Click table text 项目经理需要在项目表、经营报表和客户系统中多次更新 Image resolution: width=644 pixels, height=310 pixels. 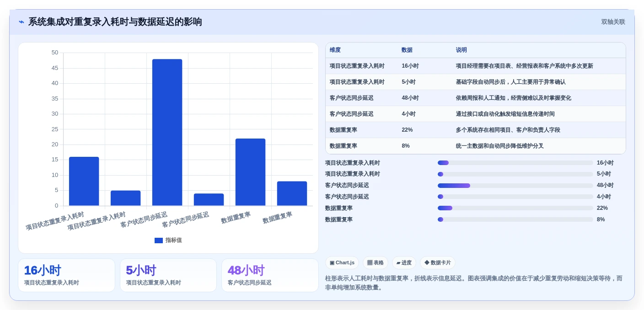point(525,66)
